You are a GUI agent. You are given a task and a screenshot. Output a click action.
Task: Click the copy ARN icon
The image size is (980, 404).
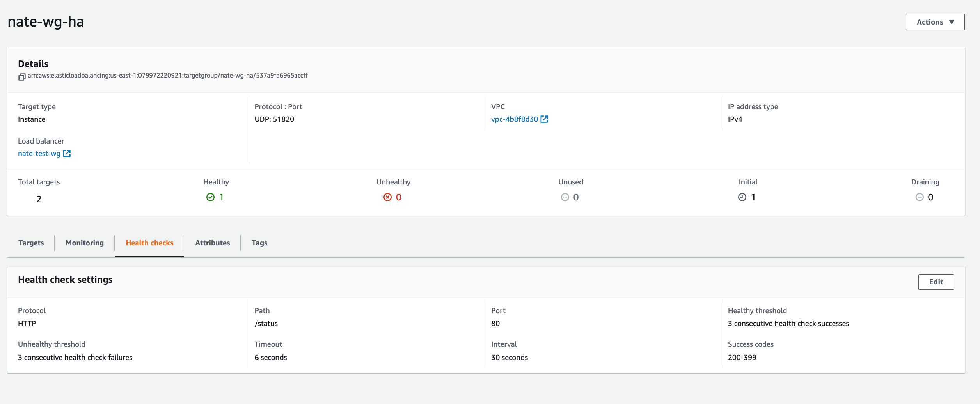point(22,77)
